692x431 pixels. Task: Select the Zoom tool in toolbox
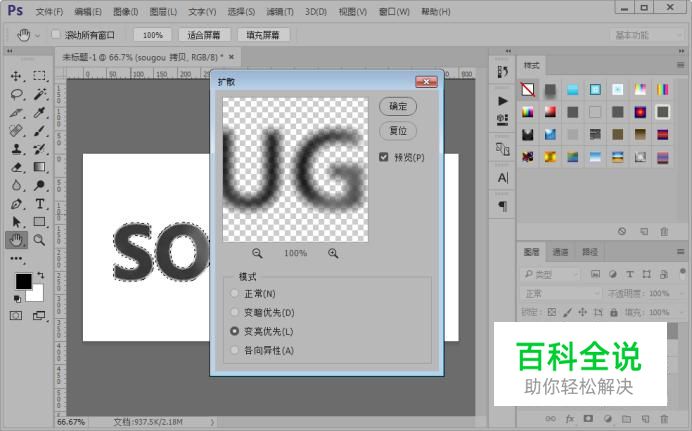pyautogui.click(x=39, y=240)
